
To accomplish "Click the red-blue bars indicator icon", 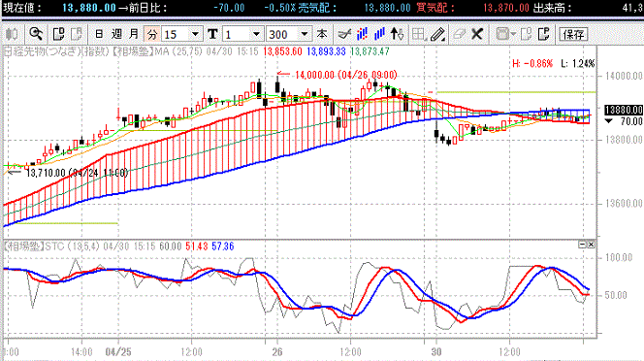I will 362,34.
